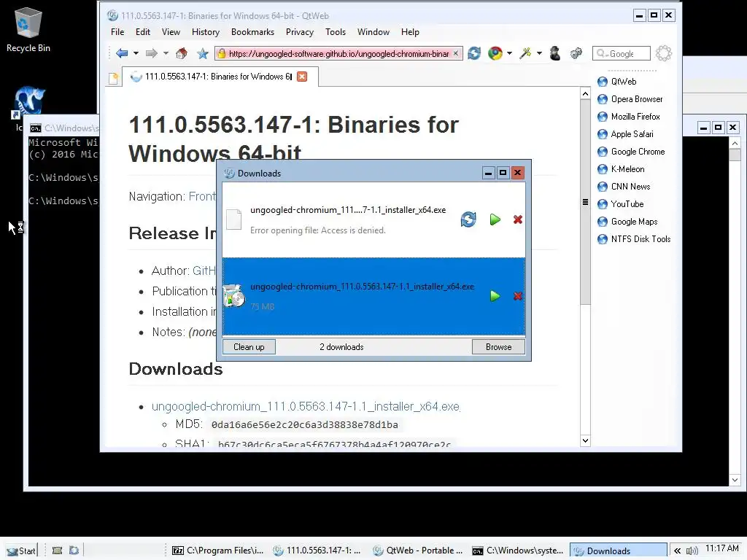Open Apple Safari bookmark

click(x=625, y=134)
